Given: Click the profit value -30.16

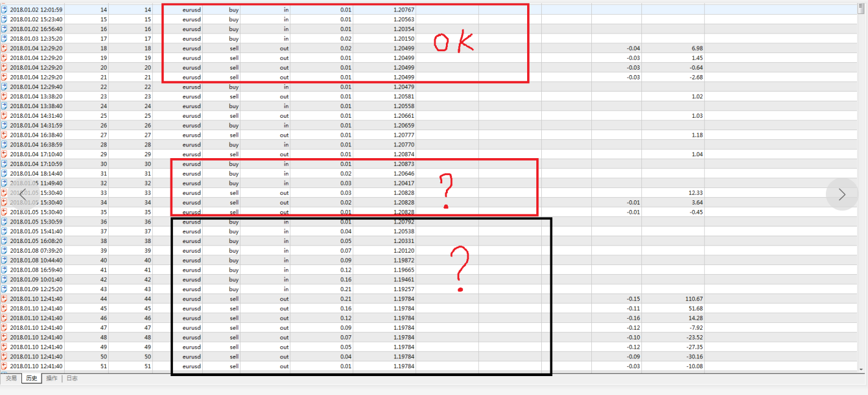Looking at the screenshot, I should [x=695, y=357].
